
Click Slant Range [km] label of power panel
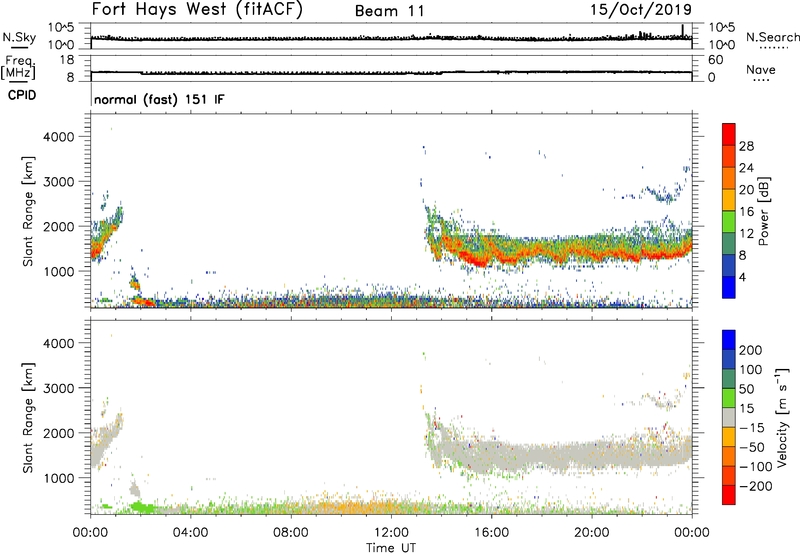click(x=28, y=211)
